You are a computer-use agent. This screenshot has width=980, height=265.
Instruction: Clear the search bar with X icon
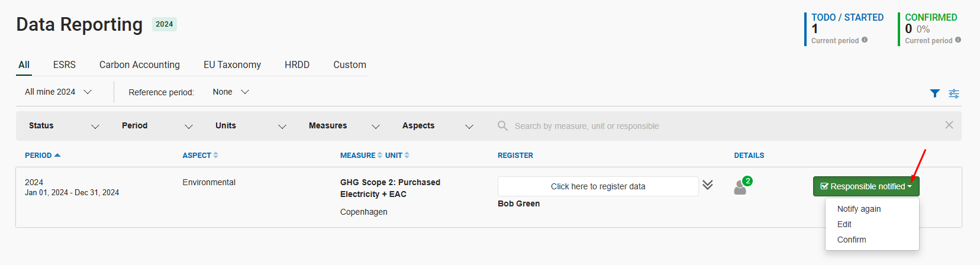coord(949,125)
